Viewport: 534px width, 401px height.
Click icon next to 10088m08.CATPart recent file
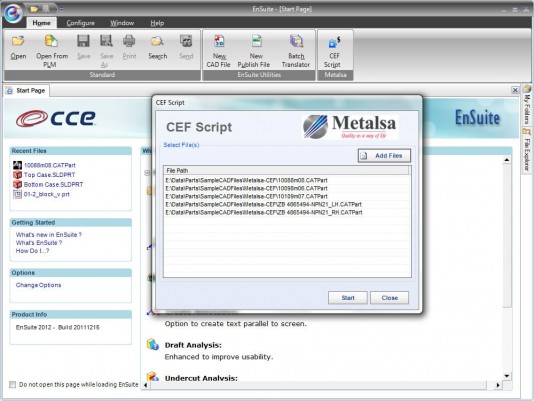coord(17,165)
